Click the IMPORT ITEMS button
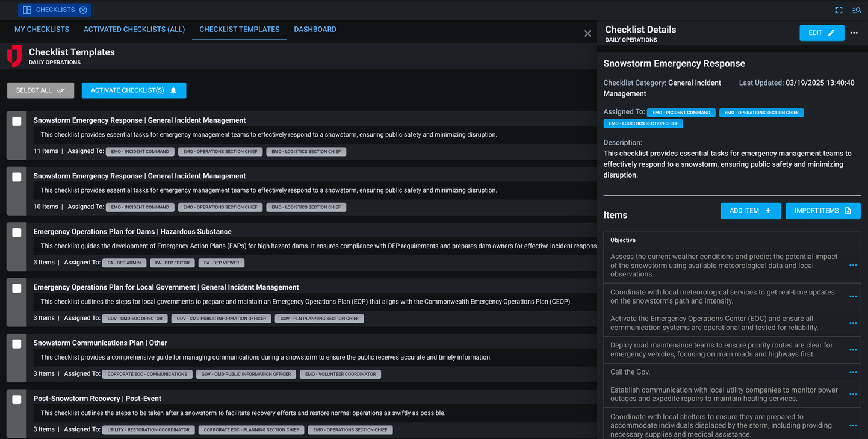This screenshot has width=868, height=439. 823,210
